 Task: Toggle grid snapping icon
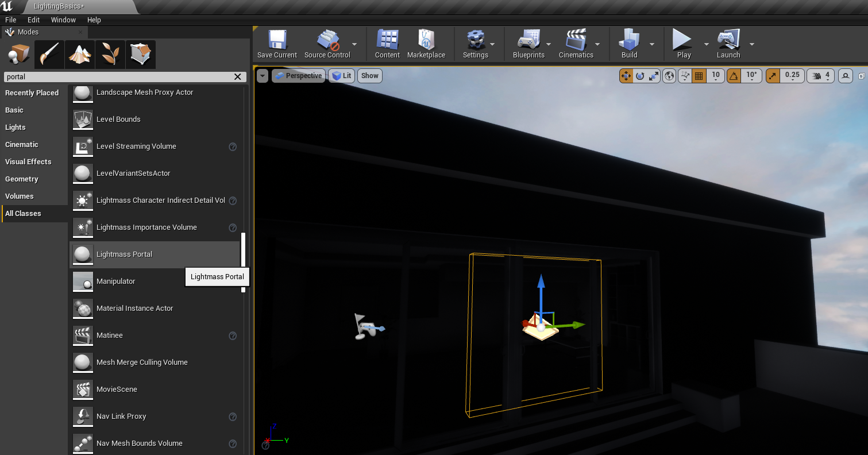699,76
